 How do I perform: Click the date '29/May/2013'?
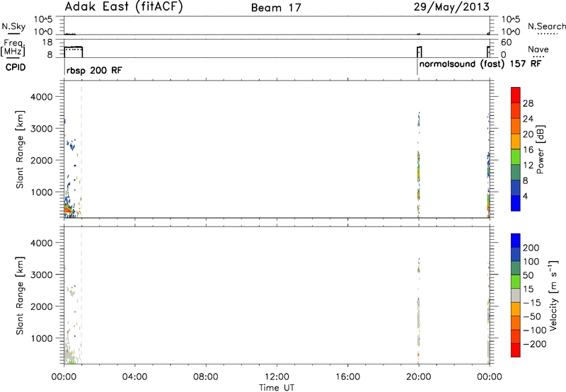pyautogui.click(x=451, y=7)
